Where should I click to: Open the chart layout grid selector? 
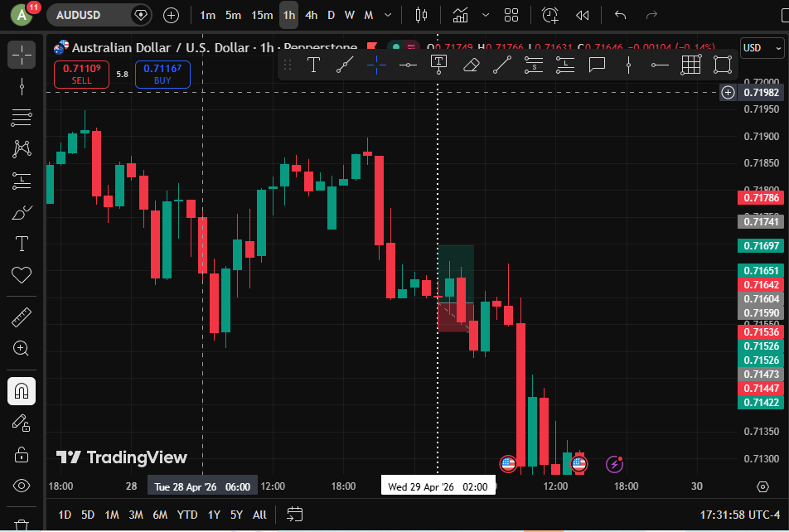[511, 15]
